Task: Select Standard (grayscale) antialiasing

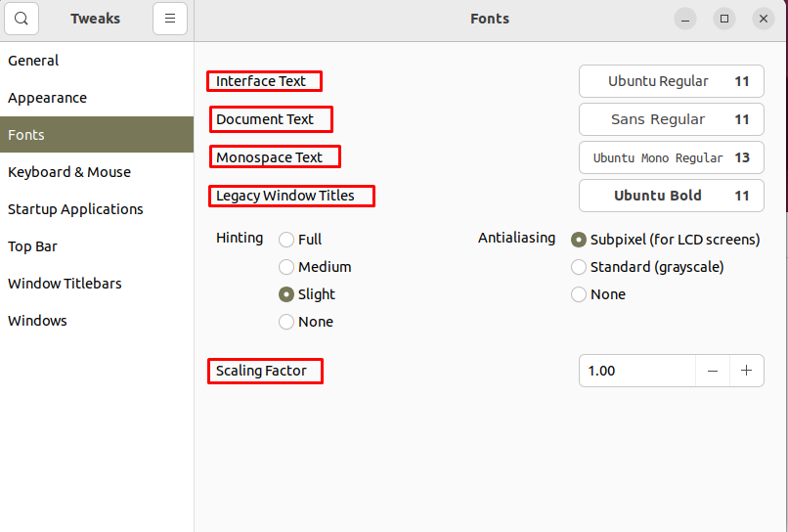Action: tap(579, 267)
